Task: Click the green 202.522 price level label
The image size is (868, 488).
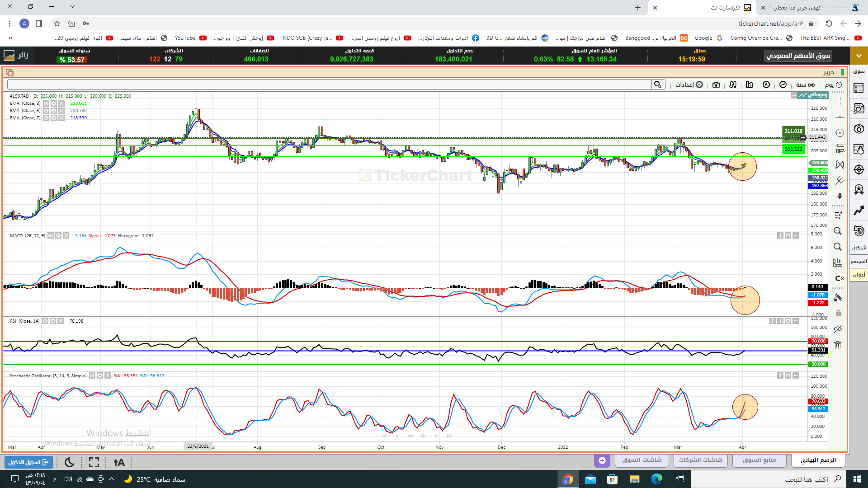Action: click(793, 149)
